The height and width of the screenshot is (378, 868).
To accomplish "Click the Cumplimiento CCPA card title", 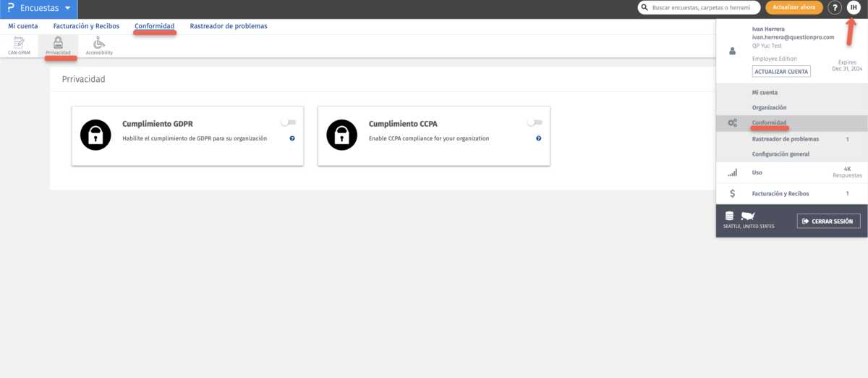I will pyautogui.click(x=403, y=124).
